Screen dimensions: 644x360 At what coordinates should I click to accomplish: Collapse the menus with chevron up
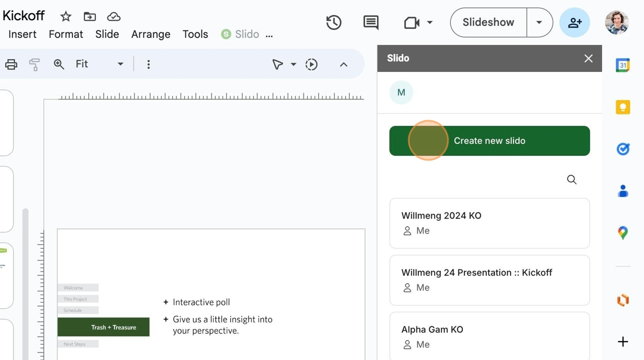(344, 64)
